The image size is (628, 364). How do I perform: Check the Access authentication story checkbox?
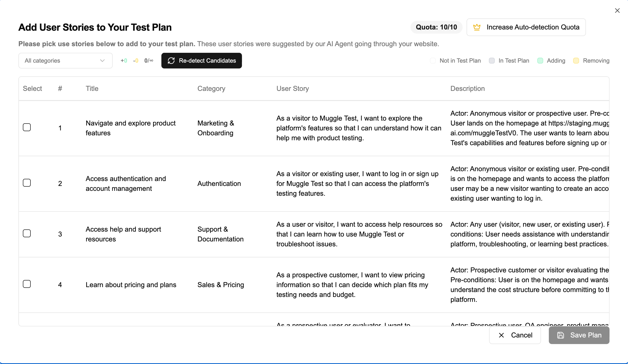[x=27, y=183]
